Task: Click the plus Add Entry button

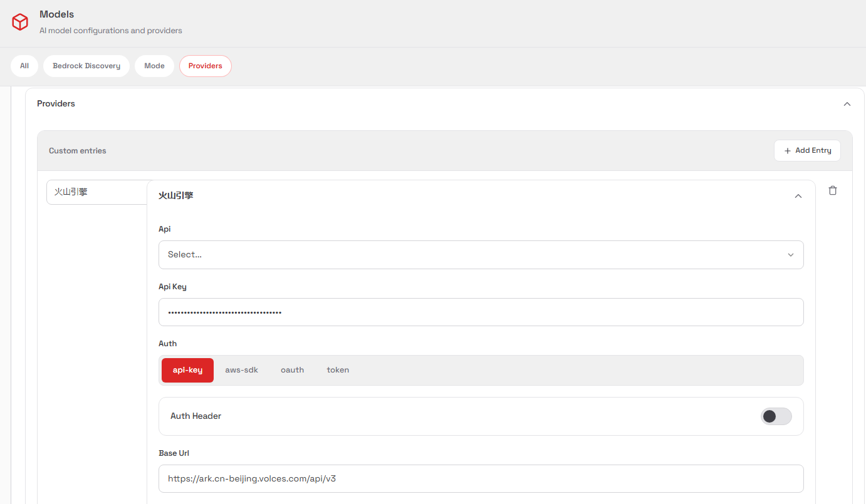Action: coord(806,150)
